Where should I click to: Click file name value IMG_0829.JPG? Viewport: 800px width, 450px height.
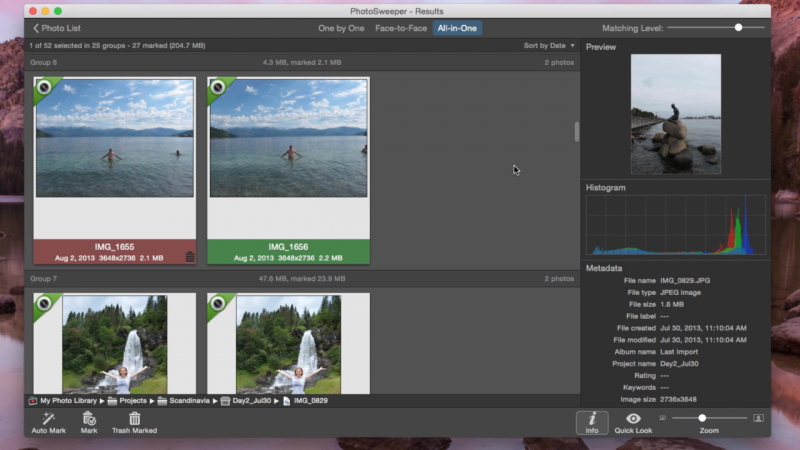685,281
